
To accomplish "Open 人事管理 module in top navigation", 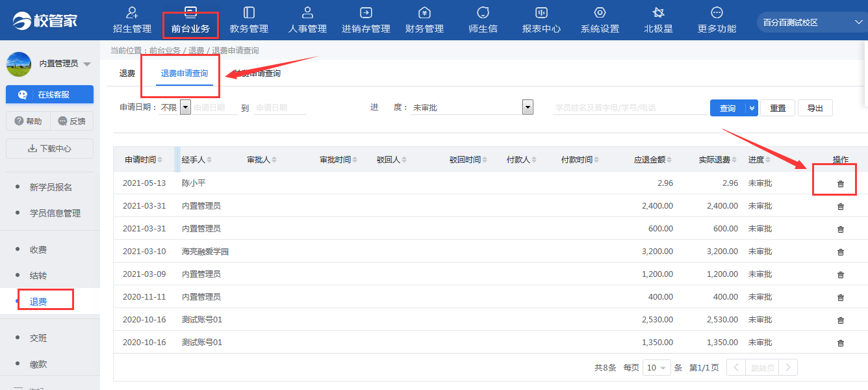I will (x=307, y=20).
